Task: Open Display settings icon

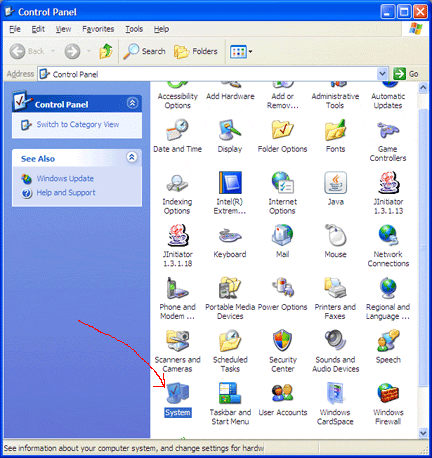Action: (230, 136)
